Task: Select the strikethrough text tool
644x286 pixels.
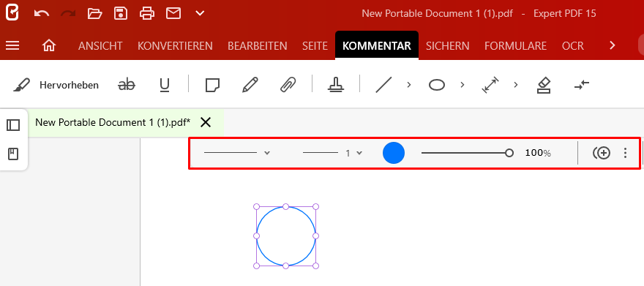Action: click(x=127, y=85)
